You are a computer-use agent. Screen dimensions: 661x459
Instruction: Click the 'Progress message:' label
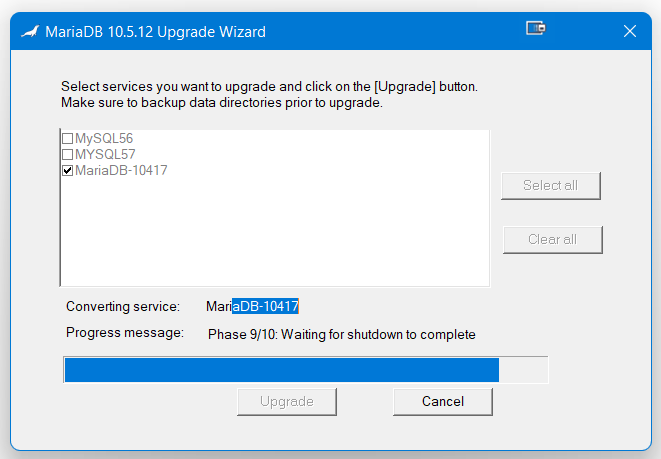pyautogui.click(x=125, y=333)
